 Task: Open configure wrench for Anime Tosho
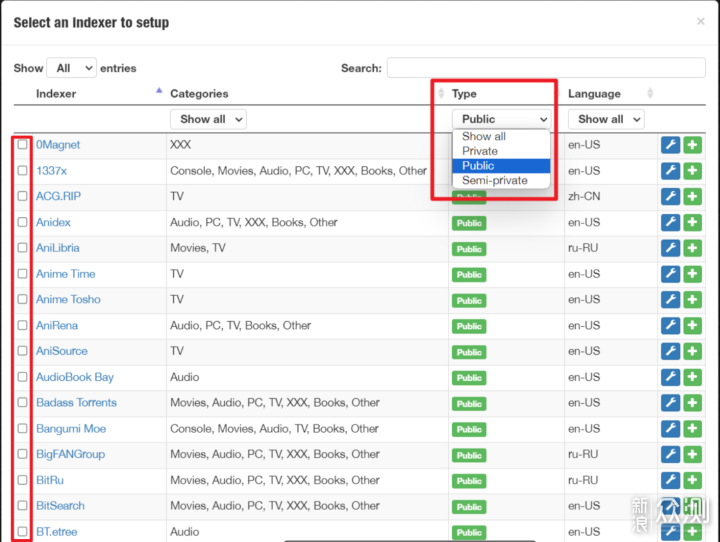point(670,300)
